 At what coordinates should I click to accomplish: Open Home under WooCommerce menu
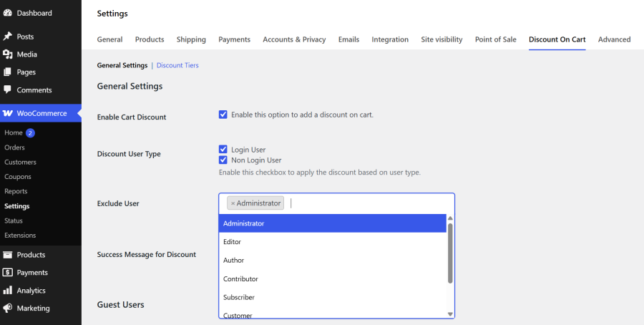tap(13, 132)
